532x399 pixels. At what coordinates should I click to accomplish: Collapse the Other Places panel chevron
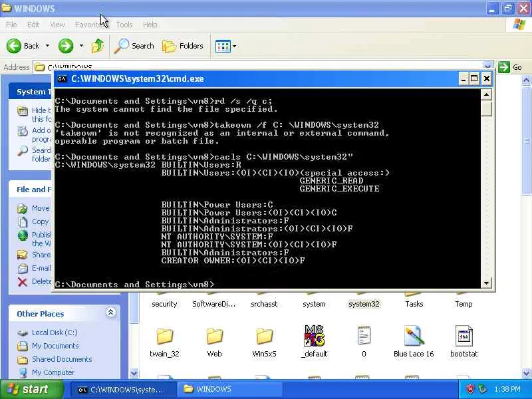[110, 312]
